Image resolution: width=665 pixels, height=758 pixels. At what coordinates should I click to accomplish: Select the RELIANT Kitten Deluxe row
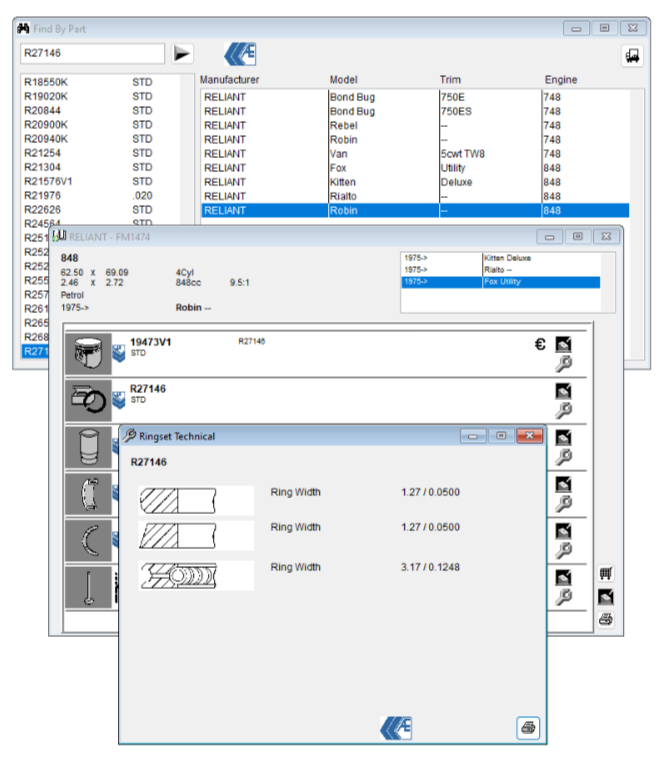pos(415,182)
